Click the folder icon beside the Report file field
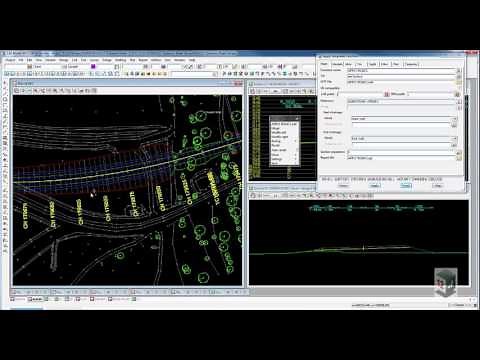This screenshot has height=360, width=480. 459,158
